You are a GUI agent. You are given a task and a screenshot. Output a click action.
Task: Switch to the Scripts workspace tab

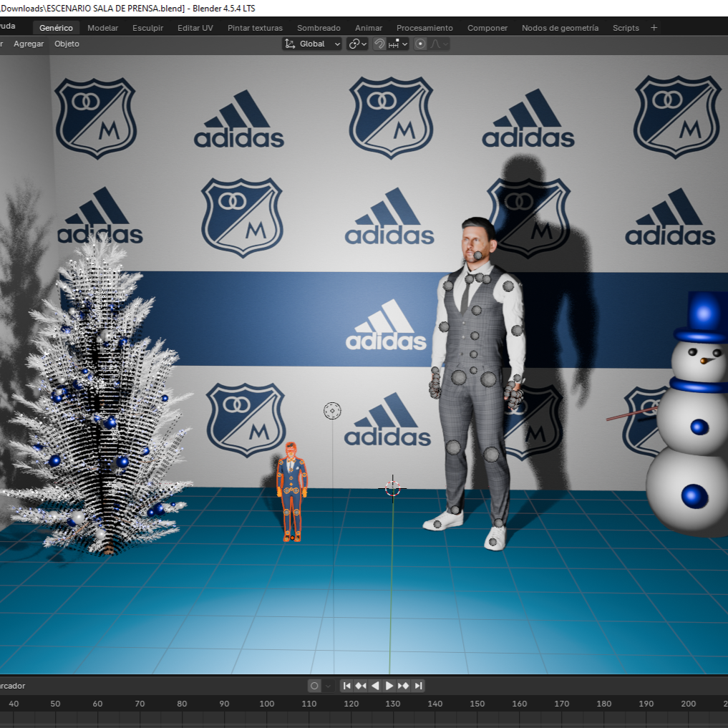pyautogui.click(x=626, y=28)
